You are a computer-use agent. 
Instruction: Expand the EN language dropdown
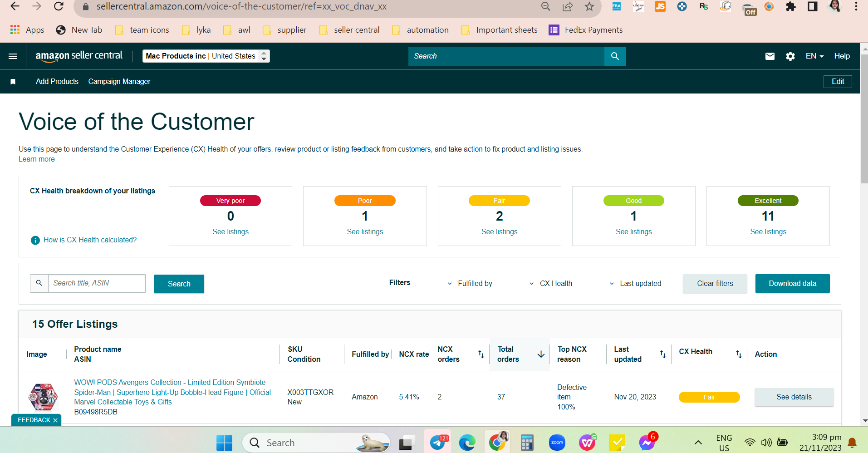click(814, 56)
